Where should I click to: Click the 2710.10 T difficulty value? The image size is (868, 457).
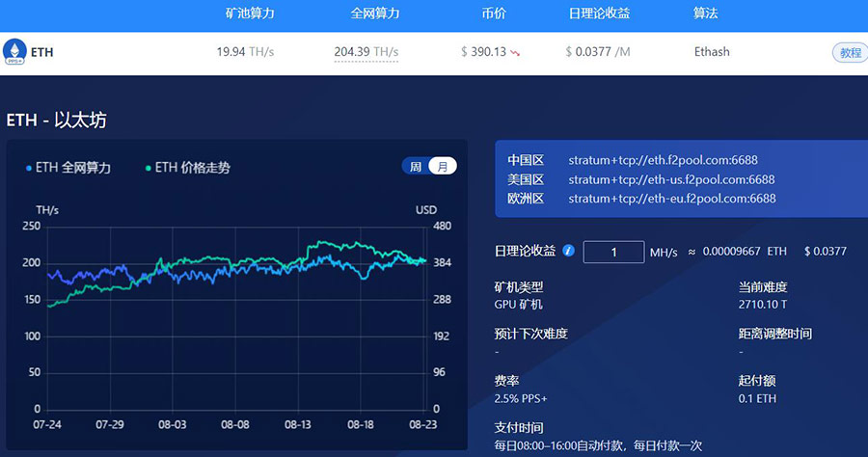[x=763, y=305]
